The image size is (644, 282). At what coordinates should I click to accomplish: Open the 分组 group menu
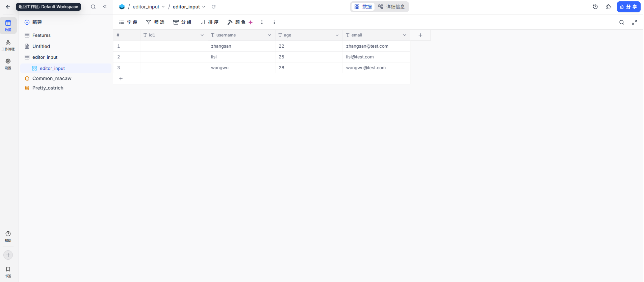(182, 22)
